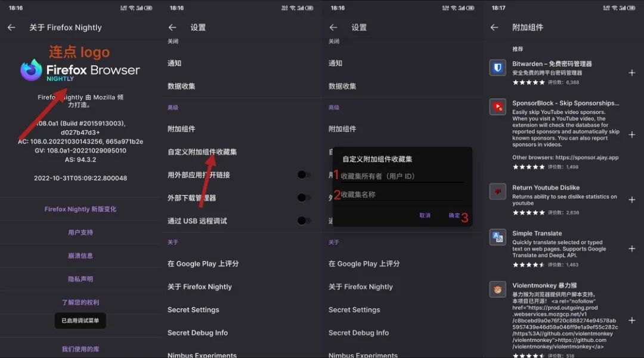Open Bitwarden shield icon
Image resolution: width=644 pixels, height=358 pixels.
497,68
